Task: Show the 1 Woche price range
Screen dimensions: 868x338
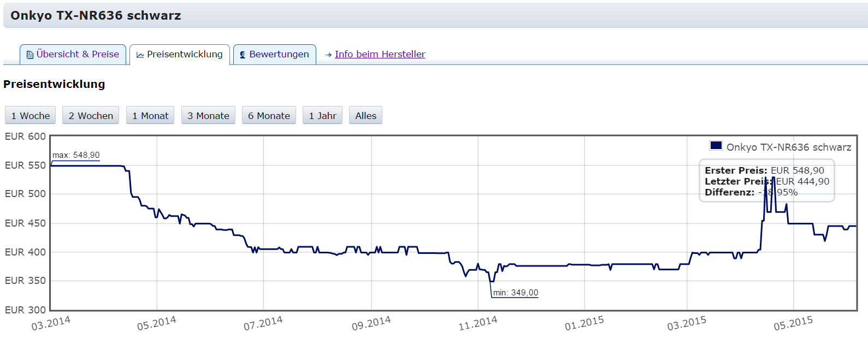Action: click(x=31, y=115)
